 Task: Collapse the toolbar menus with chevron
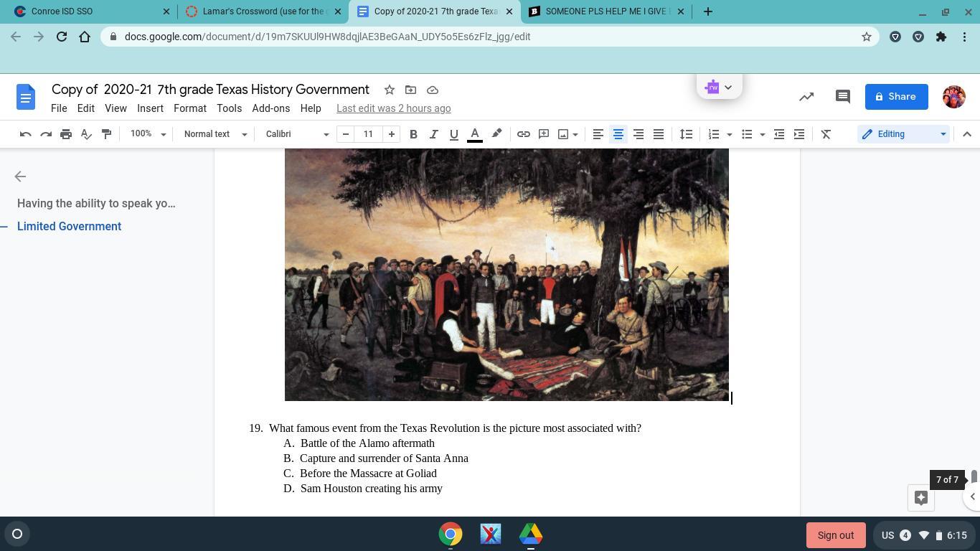pos(967,134)
